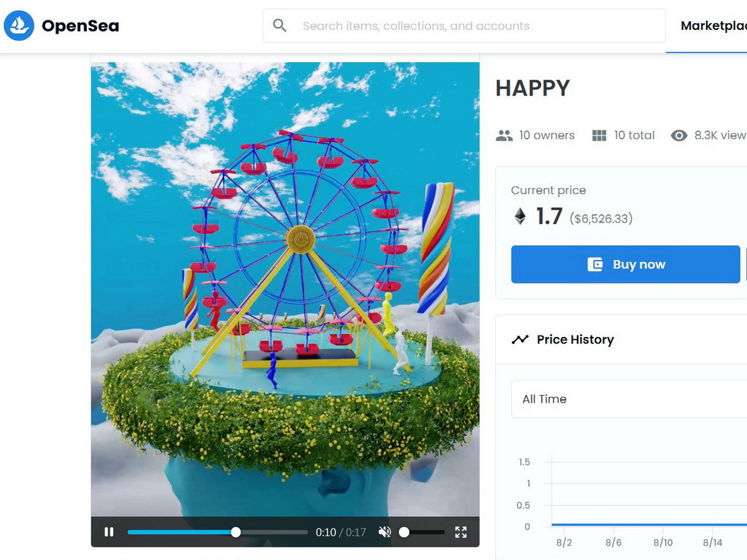Viewport: 747px width, 560px height.
Task: Click the OpenSea brand name text
Action: click(80, 26)
